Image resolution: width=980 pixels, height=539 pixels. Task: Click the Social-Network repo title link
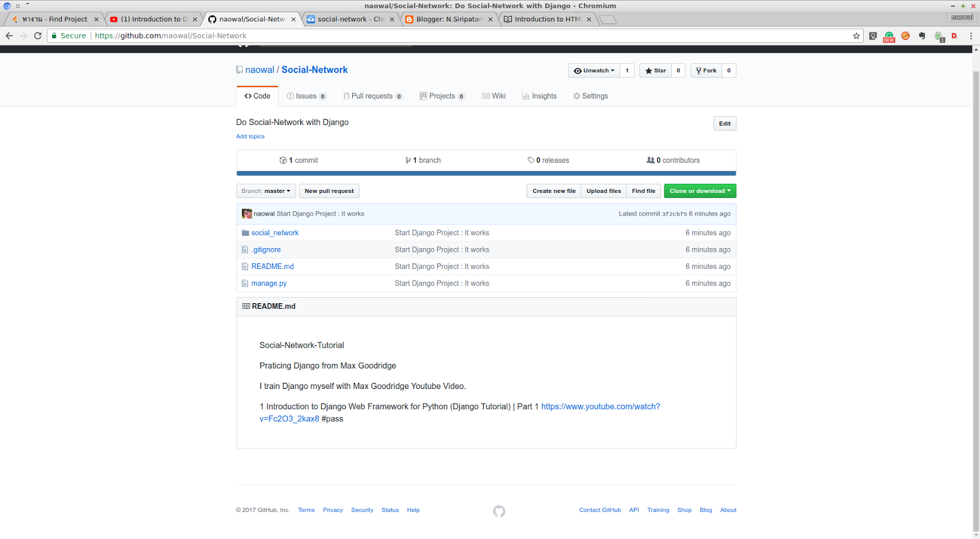[314, 70]
